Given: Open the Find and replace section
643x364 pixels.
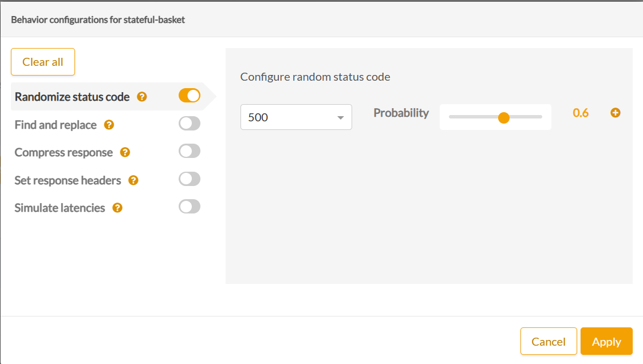Looking at the screenshot, I should [56, 125].
